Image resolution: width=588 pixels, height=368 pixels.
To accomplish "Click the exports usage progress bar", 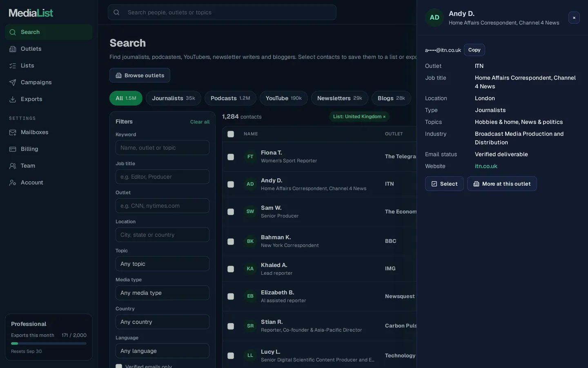I will click(49, 343).
